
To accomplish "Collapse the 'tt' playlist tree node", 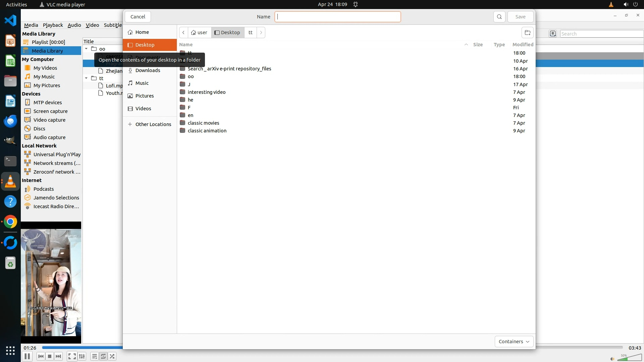I will pos(86,78).
